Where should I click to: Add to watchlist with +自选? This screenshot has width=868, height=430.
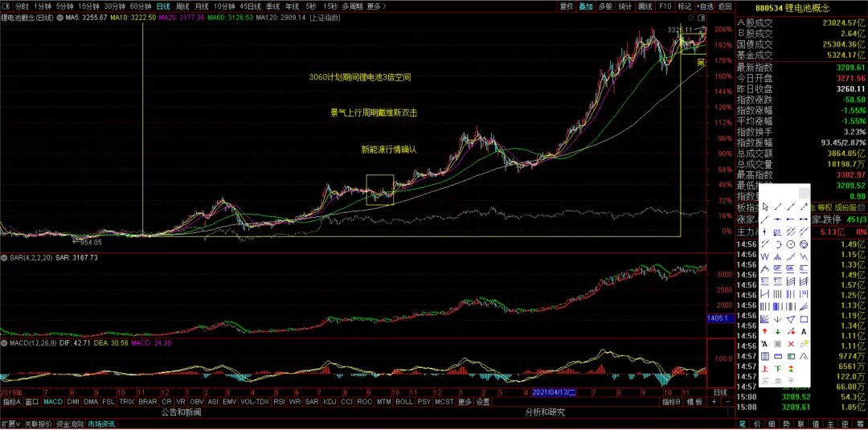tap(704, 6)
